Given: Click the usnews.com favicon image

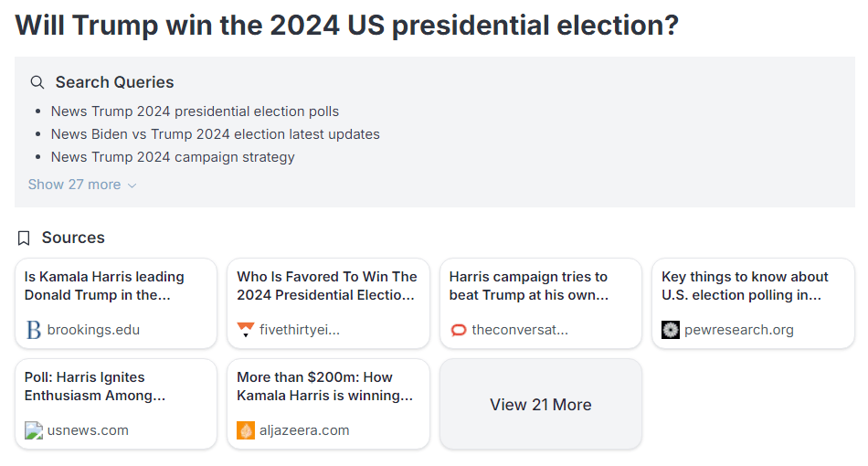Looking at the screenshot, I should [34, 430].
